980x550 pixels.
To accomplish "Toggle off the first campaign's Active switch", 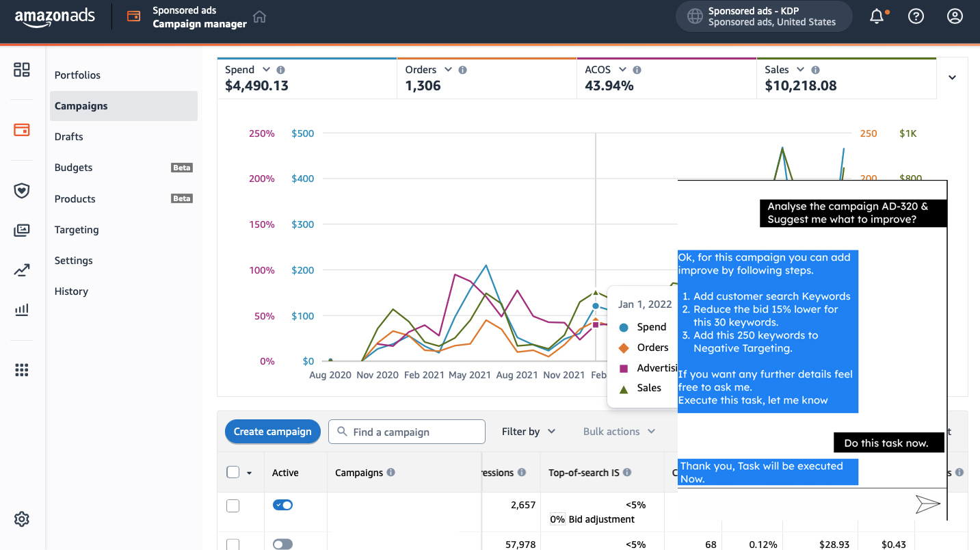I will coord(282,505).
